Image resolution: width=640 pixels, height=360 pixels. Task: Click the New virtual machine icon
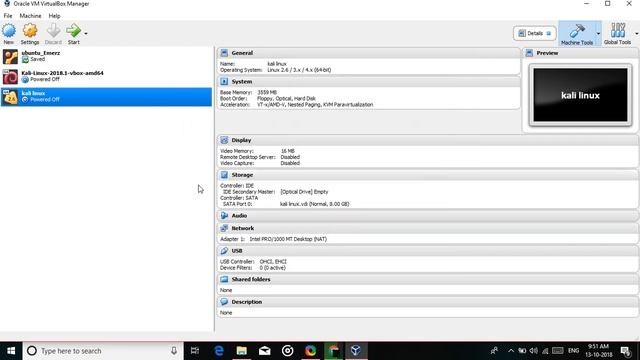tap(9, 33)
